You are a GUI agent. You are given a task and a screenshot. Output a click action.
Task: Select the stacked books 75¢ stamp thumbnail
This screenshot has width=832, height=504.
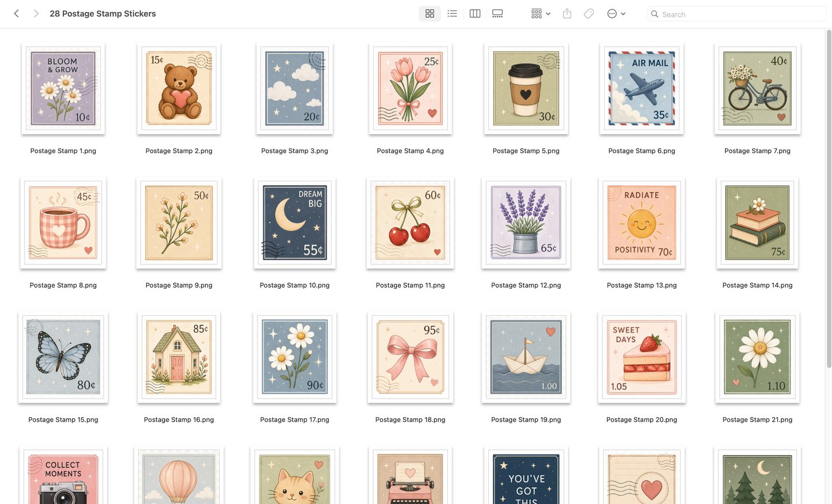[758, 223]
